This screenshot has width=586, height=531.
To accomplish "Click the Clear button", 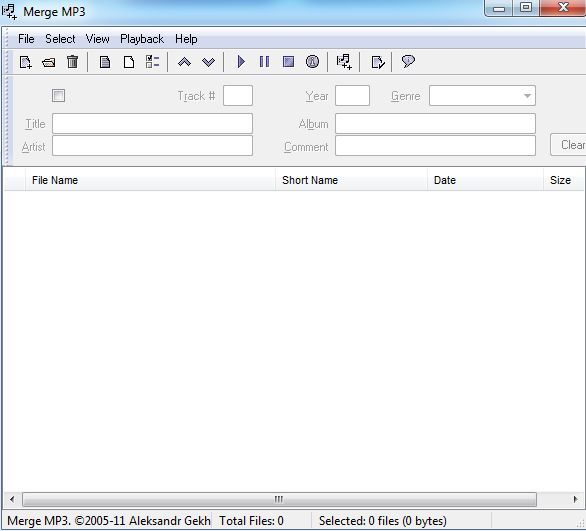I will point(568,145).
